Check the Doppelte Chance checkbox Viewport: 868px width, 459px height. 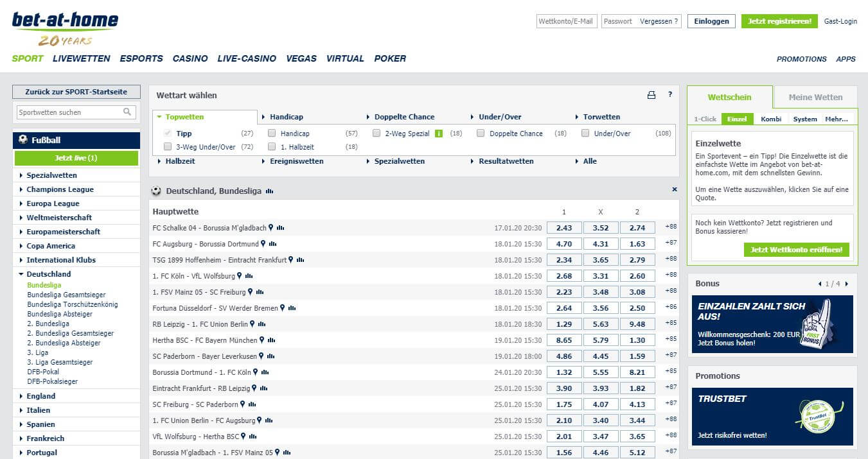[x=481, y=134]
